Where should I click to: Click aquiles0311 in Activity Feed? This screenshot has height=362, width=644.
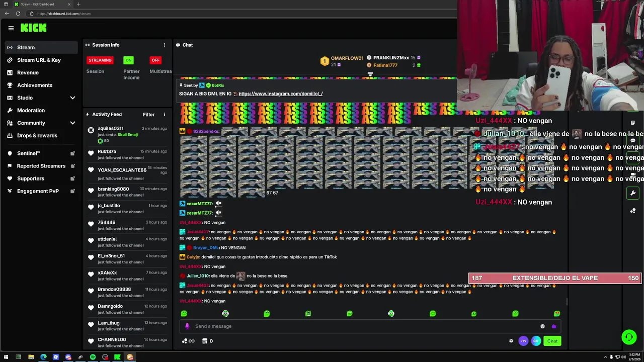click(110, 129)
